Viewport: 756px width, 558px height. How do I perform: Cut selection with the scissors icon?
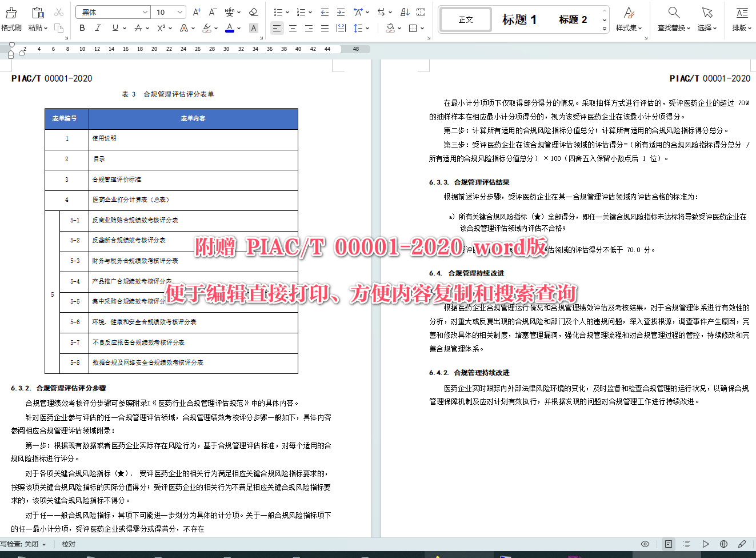[59, 11]
